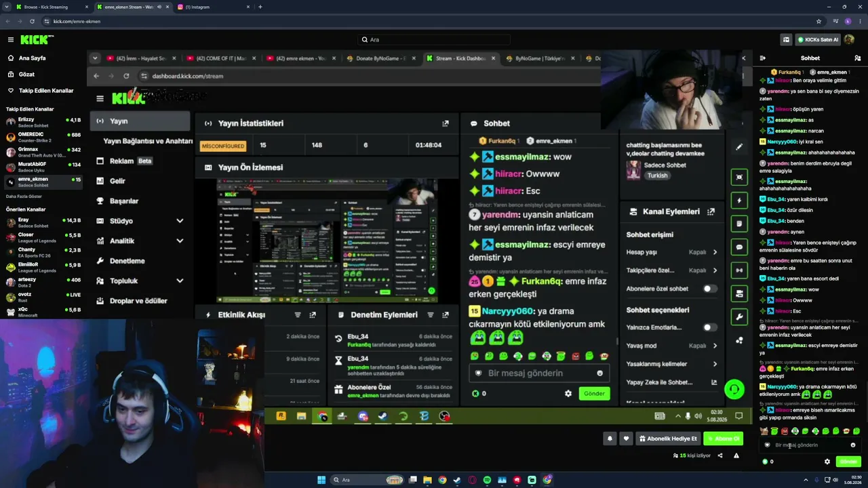Open OMEREDIC channel in the sidebar
The height and width of the screenshot is (488, 868).
43,137
